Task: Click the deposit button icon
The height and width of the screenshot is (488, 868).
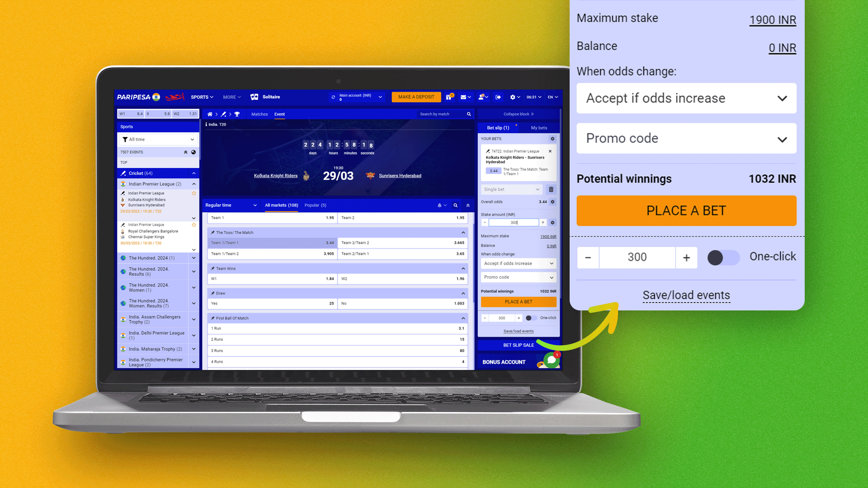Action: point(415,97)
